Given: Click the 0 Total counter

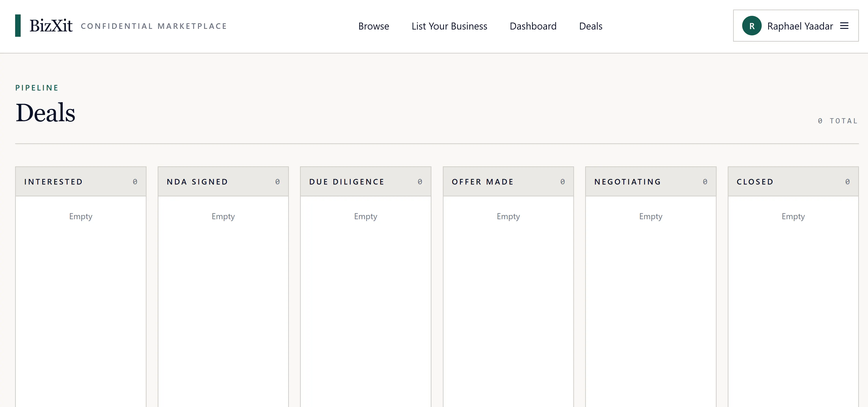Looking at the screenshot, I should pyautogui.click(x=838, y=121).
